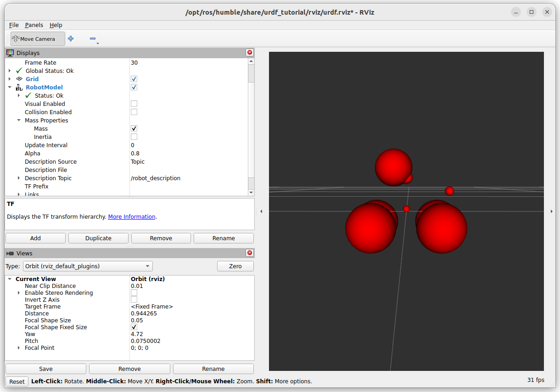Click the Grid display icon
This screenshot has width=560, height=392.
19,79
